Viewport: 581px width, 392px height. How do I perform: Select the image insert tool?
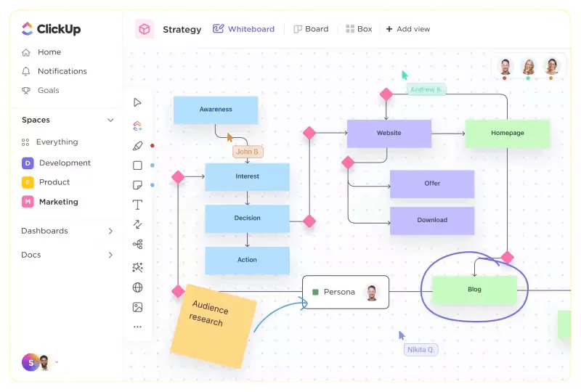tap(137, 307)
